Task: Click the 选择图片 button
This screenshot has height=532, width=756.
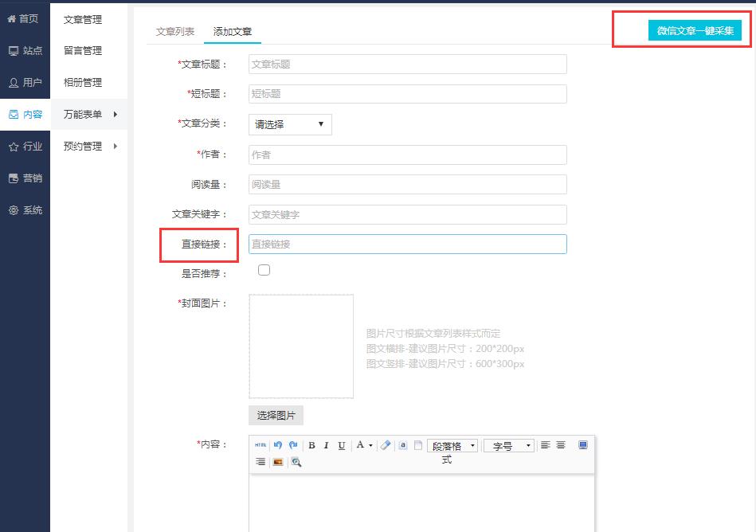Action: pos(276,416)
